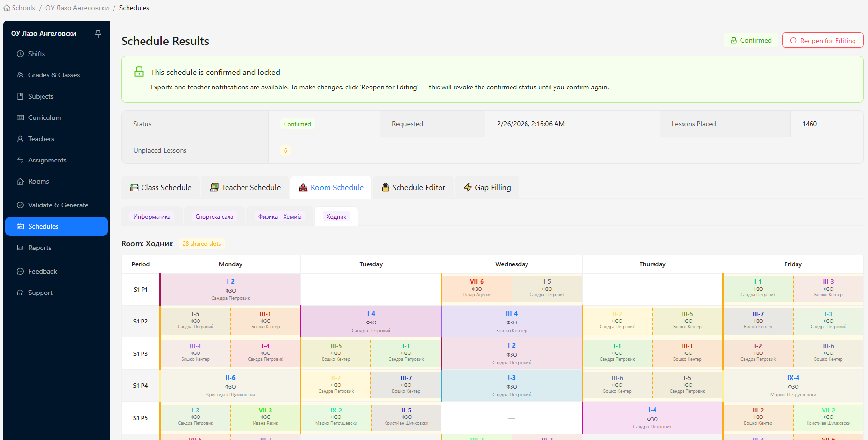Screen dimensions: 868x440
Task: Select the Спортска сала room tab
Action: click(x=214, y=217)
